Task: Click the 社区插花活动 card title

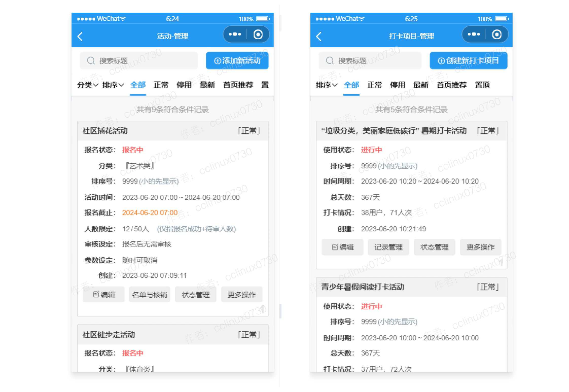Action: [x=105, y=131]
